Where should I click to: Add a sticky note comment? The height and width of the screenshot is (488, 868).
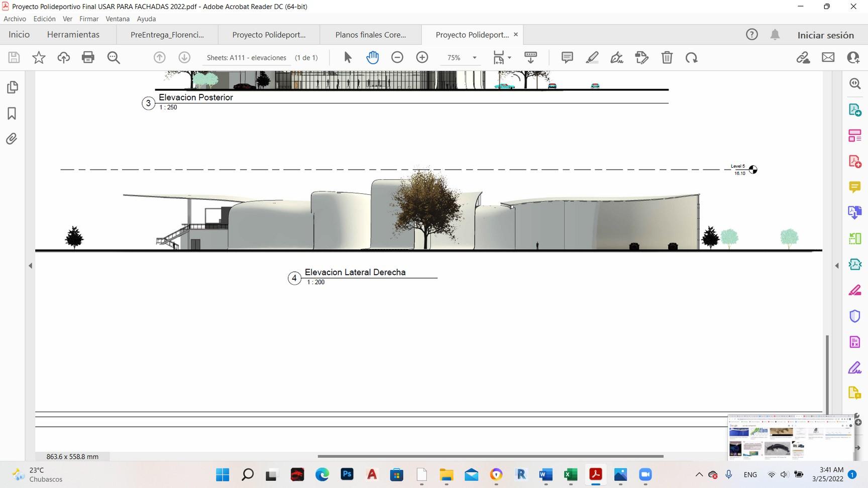pos(567,58)
